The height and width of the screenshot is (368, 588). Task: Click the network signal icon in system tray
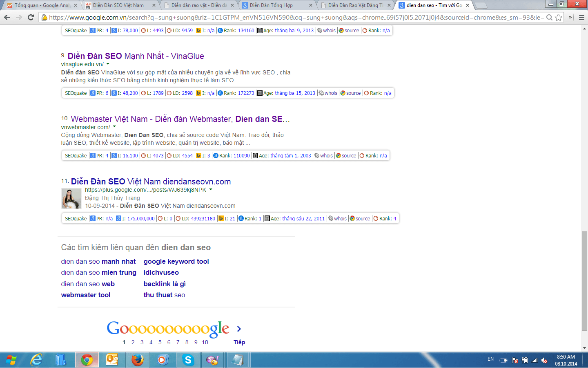pyautogui.click(x=535, y=360)
